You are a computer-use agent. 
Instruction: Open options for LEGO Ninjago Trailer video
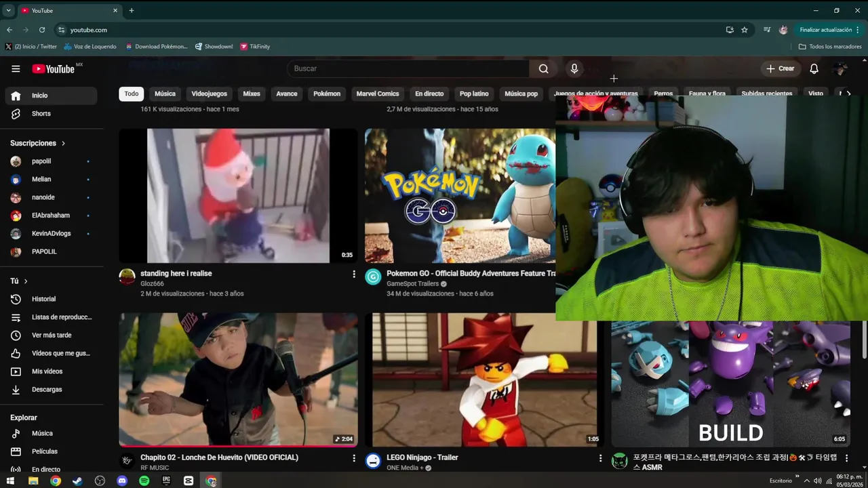tap(599, 458)
